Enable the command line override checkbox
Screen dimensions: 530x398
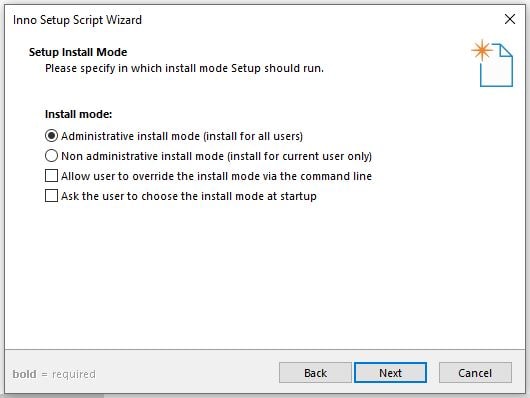click(51, 176)
